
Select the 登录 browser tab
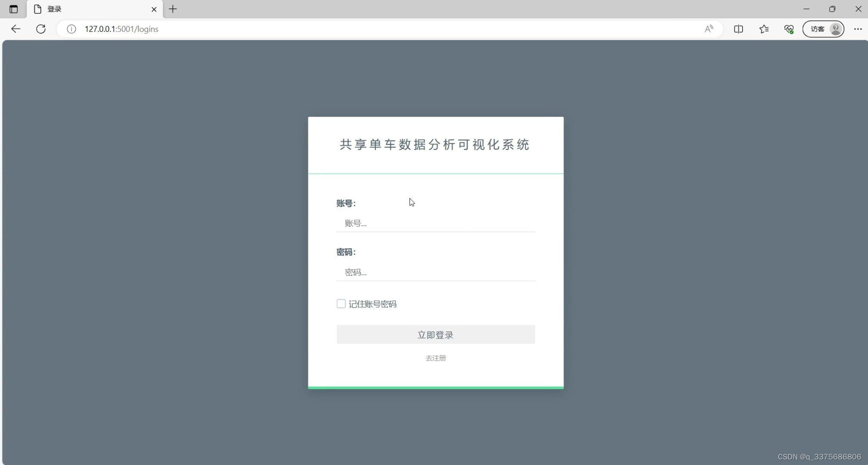[x=77, y=9]
